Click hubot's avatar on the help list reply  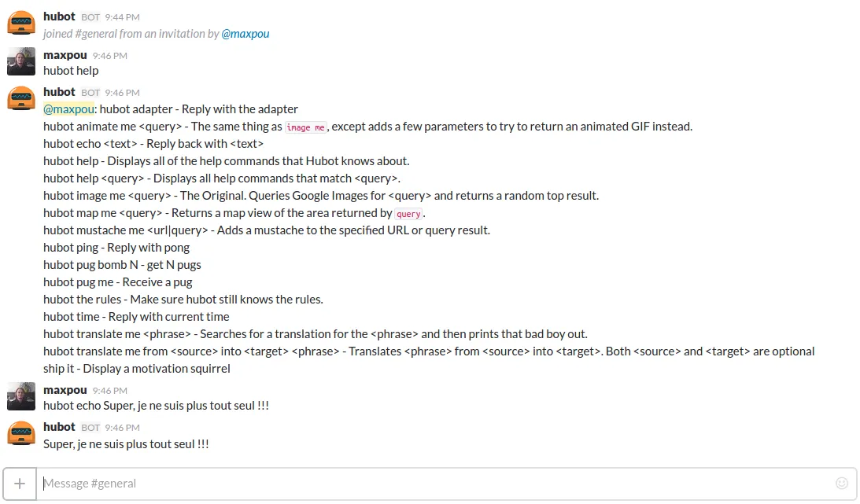(21, 98)
